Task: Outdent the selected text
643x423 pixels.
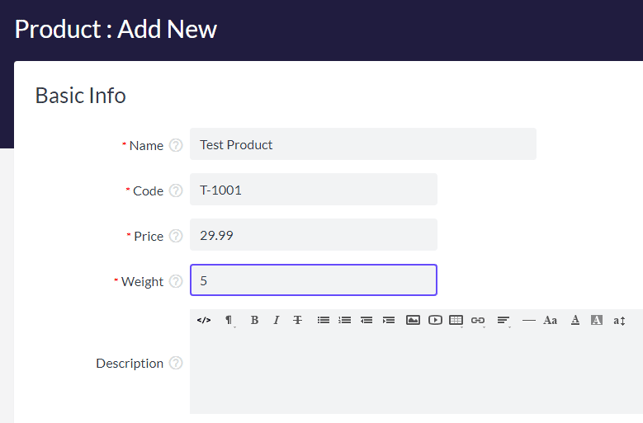Action: [367, 320]
